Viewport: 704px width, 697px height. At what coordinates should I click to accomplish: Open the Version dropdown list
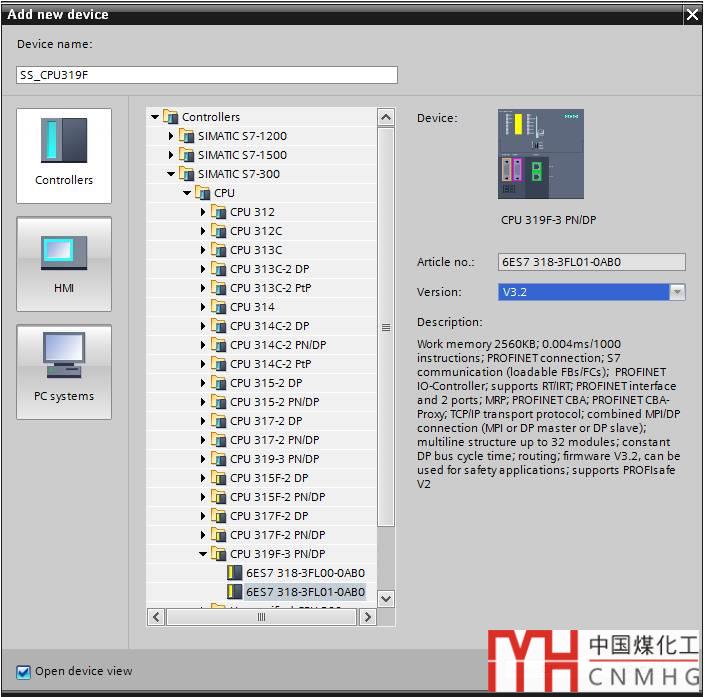point(677,292)
